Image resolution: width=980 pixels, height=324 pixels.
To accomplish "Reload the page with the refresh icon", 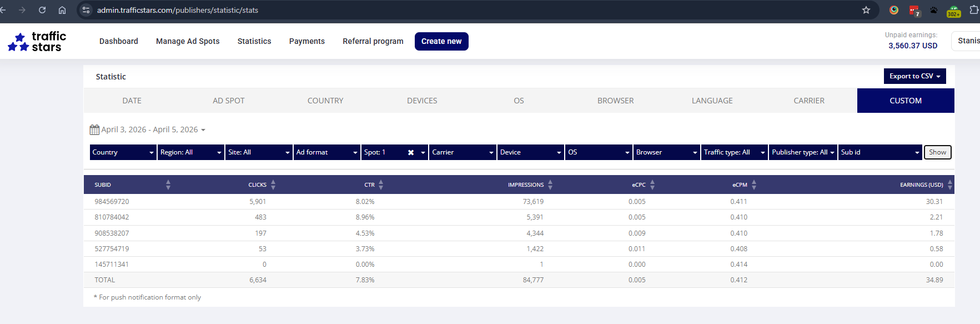I will click(x=42, y=10).
